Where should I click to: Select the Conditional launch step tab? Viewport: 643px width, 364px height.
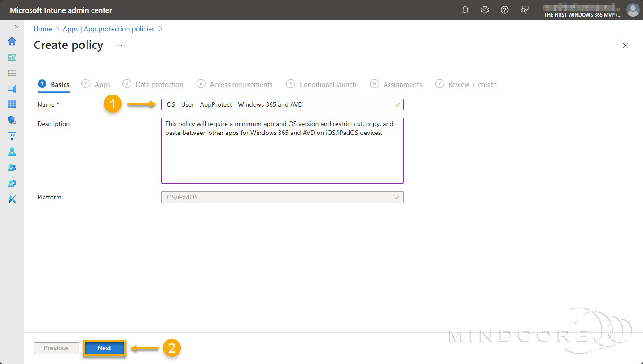pos(321,84)
